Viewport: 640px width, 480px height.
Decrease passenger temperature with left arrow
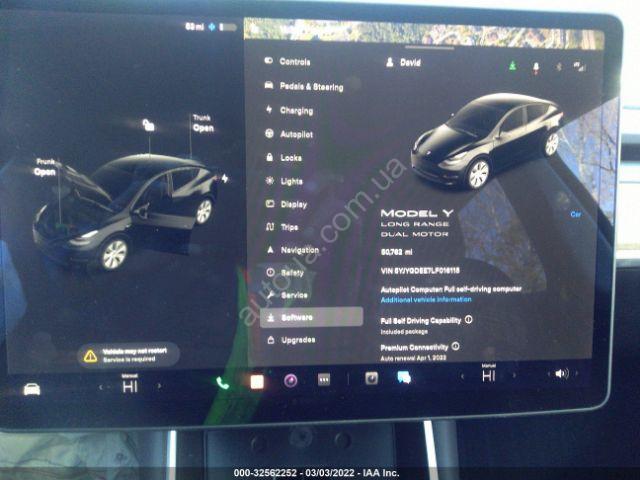tap(462, 376)
